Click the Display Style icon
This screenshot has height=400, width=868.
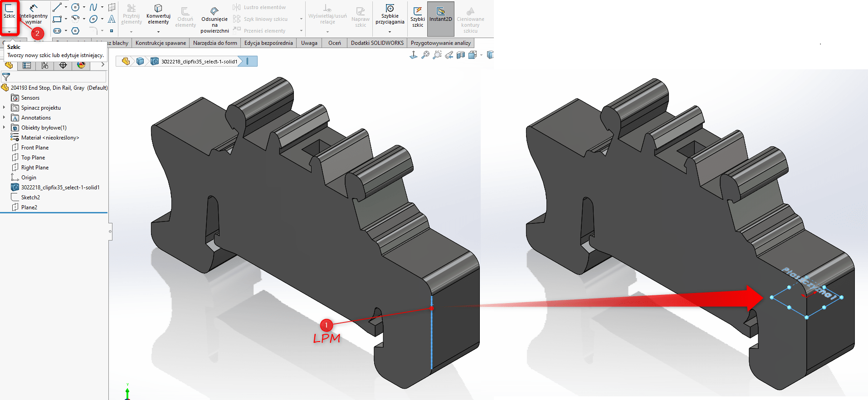click(x=490, y=55)
